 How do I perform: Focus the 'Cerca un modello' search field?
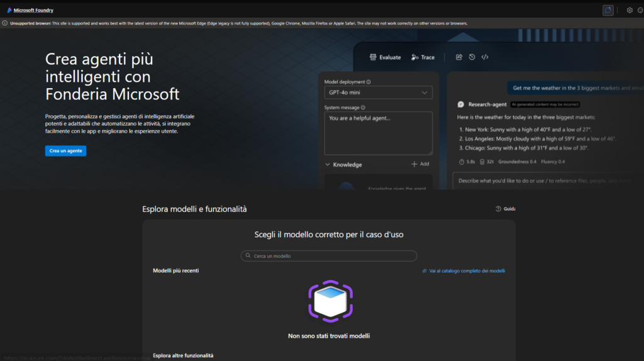[x=329, y=256]
